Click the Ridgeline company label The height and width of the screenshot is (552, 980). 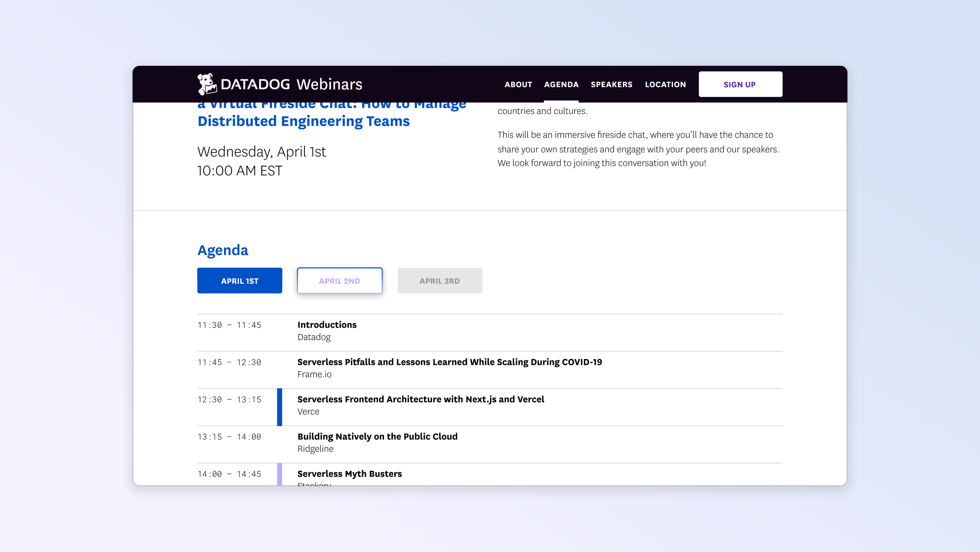316,449
